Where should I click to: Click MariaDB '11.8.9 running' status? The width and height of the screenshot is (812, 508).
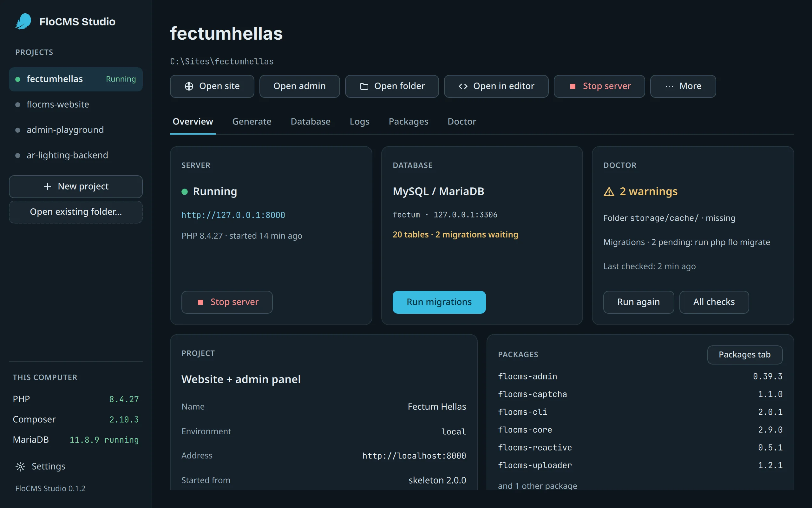(104, 440)
